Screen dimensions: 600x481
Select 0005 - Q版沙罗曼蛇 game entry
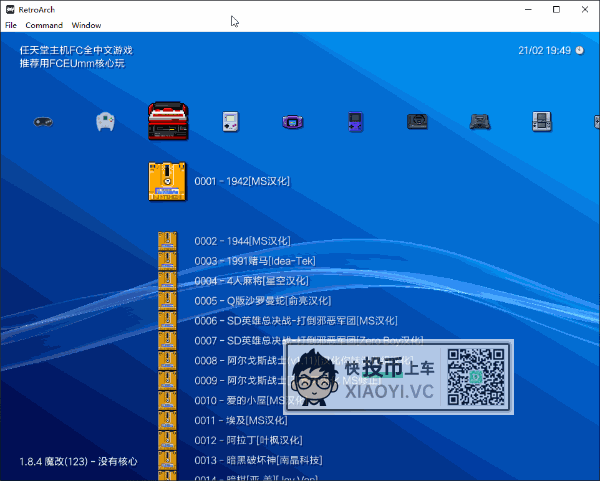point(262,300)
